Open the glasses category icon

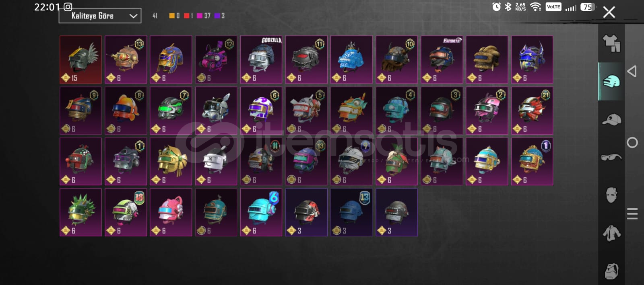coord(611,157)
